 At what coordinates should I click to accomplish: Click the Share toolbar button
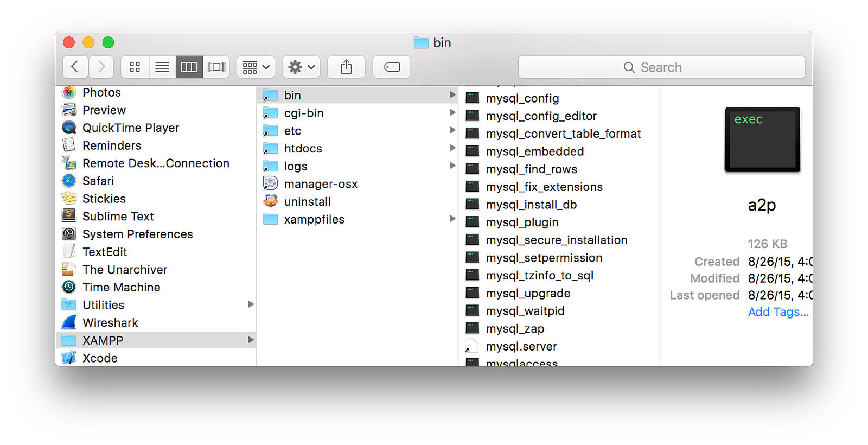tap(346, 67)
